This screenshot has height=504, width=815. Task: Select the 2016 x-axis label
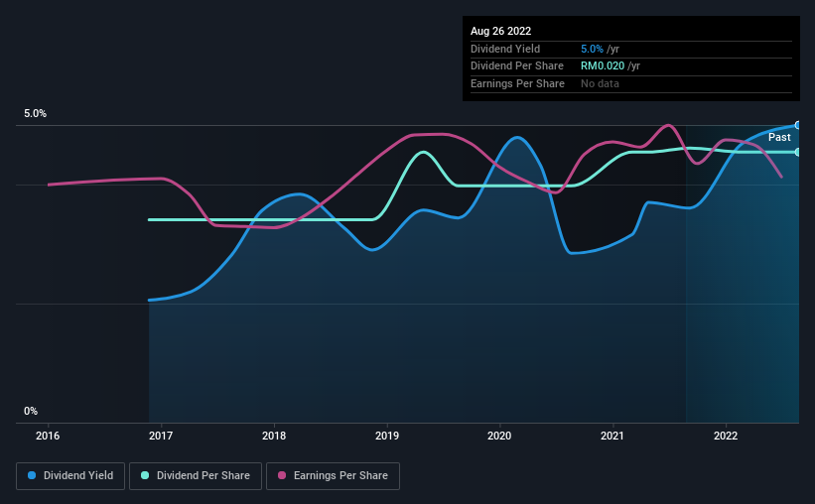(48, 436)
